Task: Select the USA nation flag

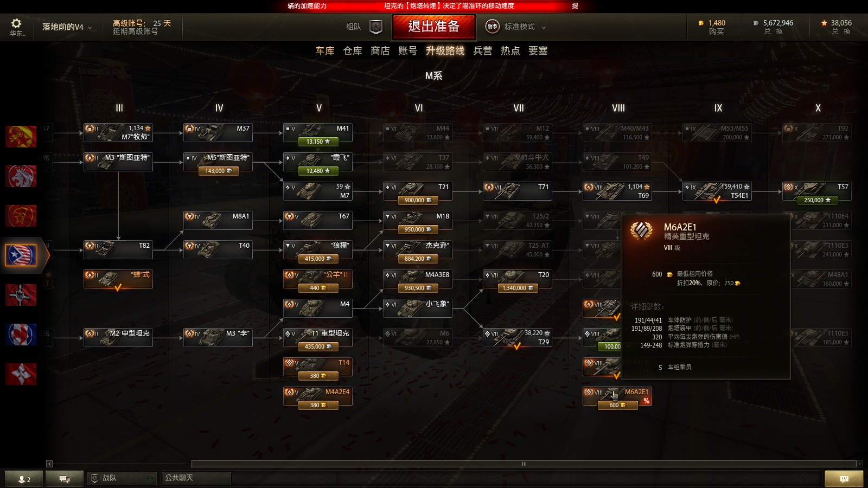Action: pyautogui.click(x=21, y=255)
